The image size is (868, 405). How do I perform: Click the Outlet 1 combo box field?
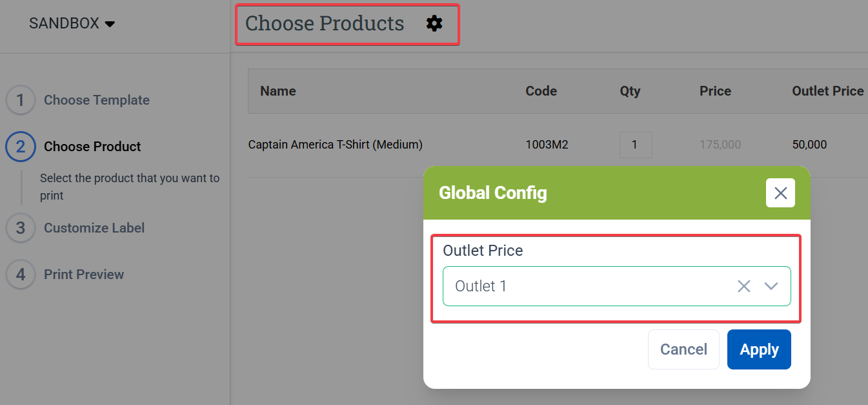tap(581, 286)
